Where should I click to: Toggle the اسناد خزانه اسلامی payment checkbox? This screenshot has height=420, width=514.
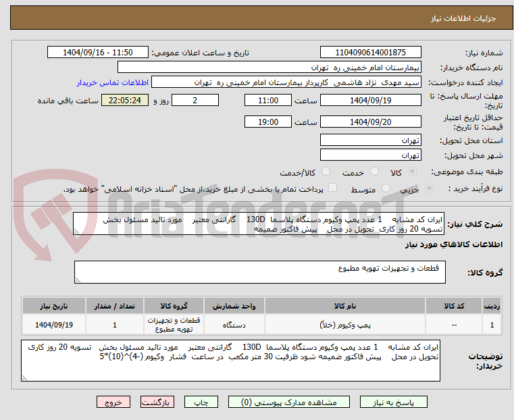[x=332, y=189]
